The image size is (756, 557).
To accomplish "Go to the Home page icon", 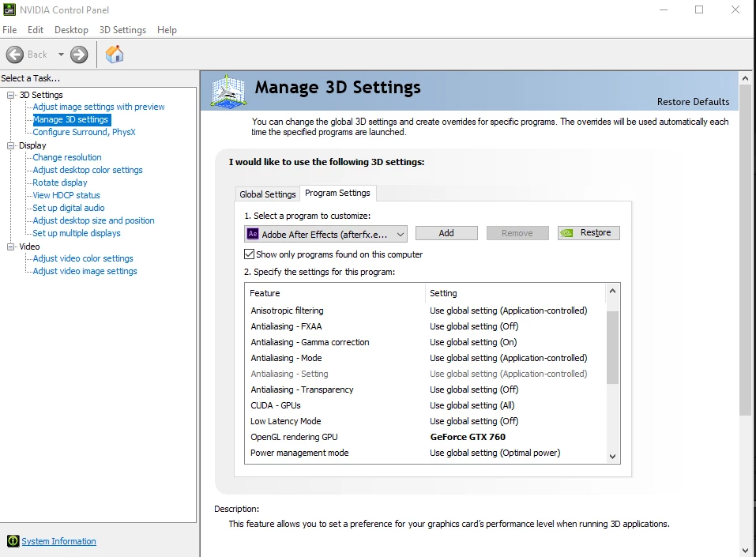I will [115, 54].
